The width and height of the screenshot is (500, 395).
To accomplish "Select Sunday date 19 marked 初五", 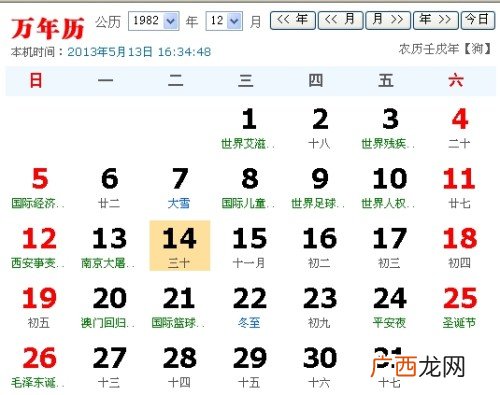I will [x=39, y=307].
